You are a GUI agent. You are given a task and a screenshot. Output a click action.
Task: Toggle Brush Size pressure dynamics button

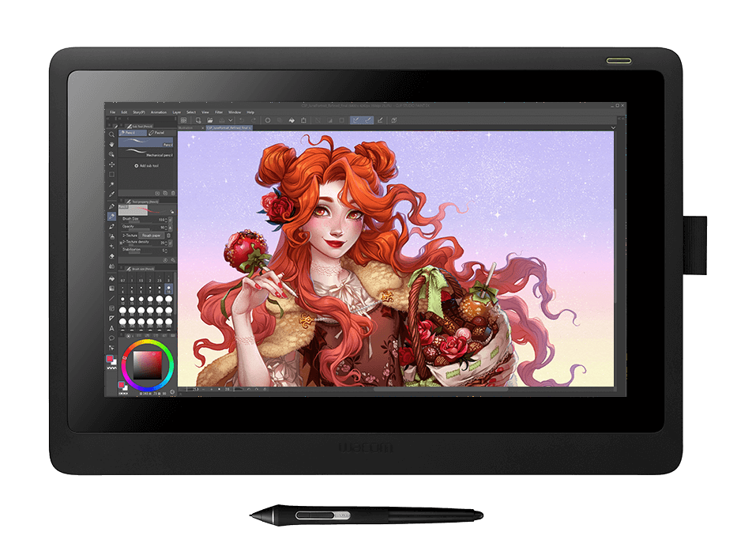click(x=172, y=219)
